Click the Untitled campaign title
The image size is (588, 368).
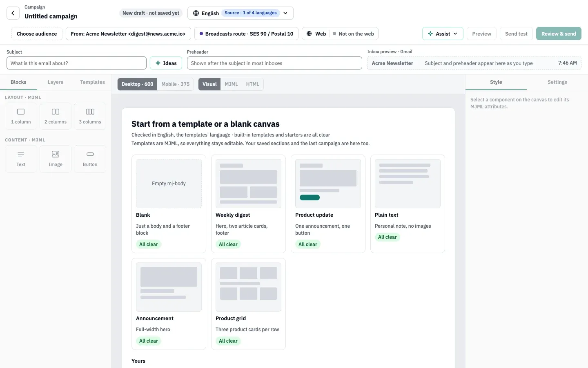(51, 16)
